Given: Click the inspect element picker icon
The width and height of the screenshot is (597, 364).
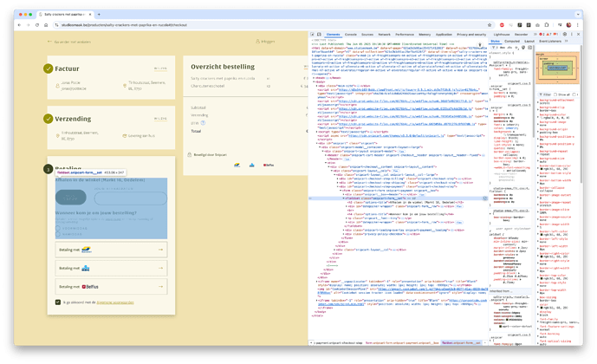Looking at the screenshot, I should coord(312,35).
